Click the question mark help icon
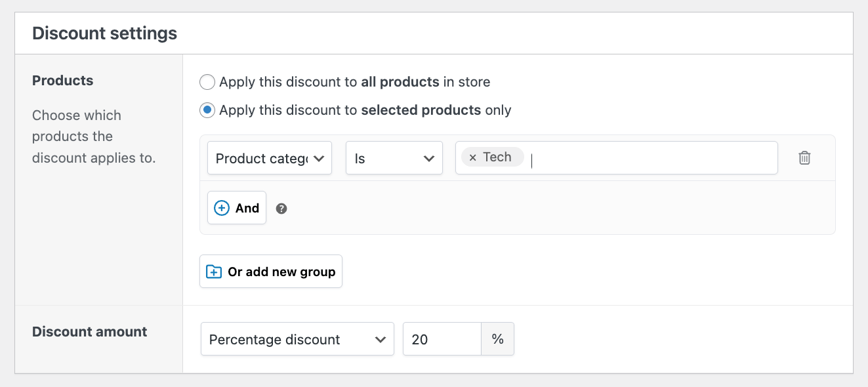This screenshot has width=868, height=387. [x=281, y=209]
